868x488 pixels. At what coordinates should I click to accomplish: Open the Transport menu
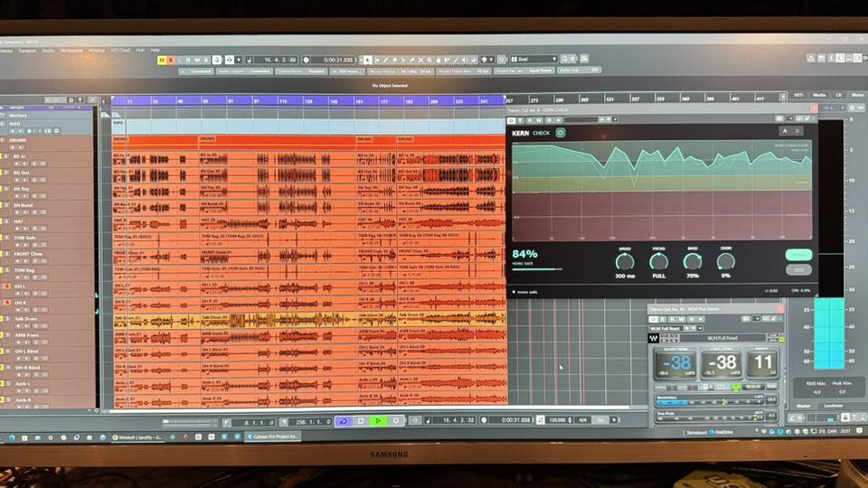click(x=27, y=51)
